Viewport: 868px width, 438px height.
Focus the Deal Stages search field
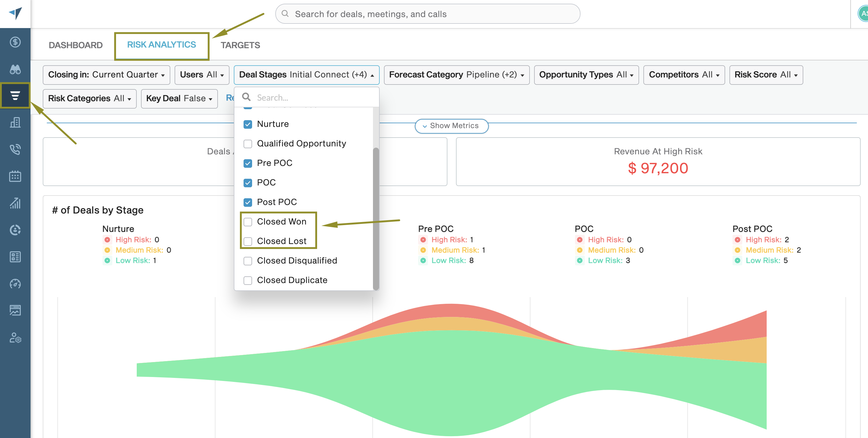[307, 97]
